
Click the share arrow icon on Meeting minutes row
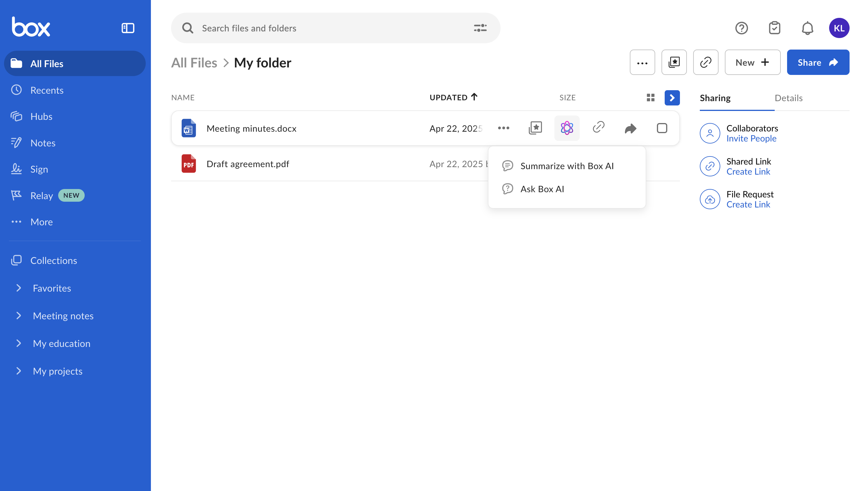[x=630, y=128]
